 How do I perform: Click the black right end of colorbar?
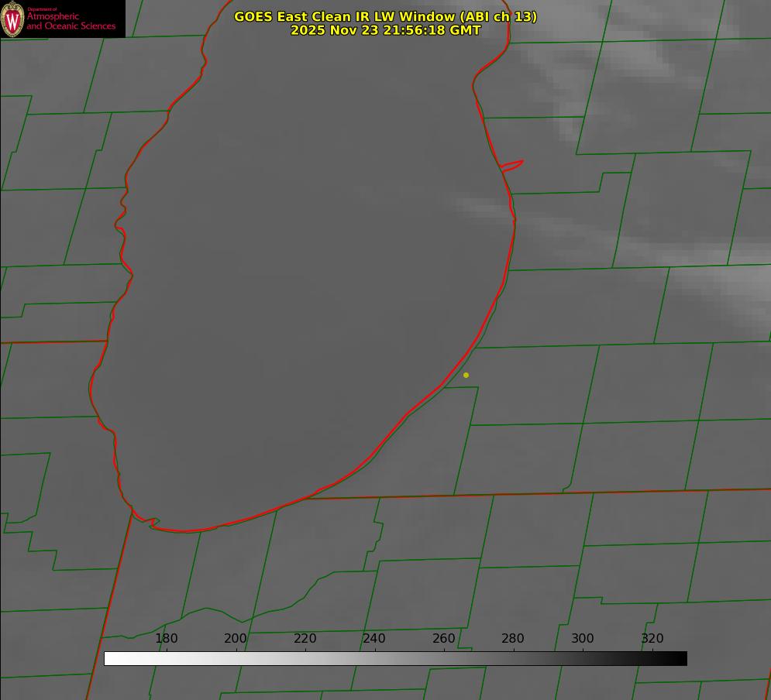682,658
